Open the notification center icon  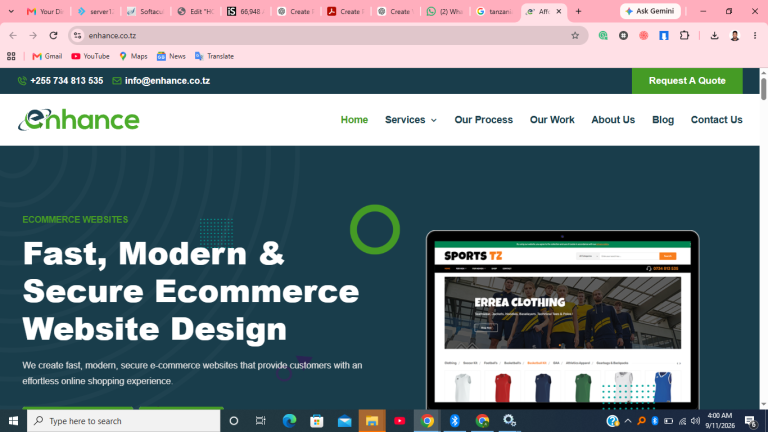click(x=751, y=421)
